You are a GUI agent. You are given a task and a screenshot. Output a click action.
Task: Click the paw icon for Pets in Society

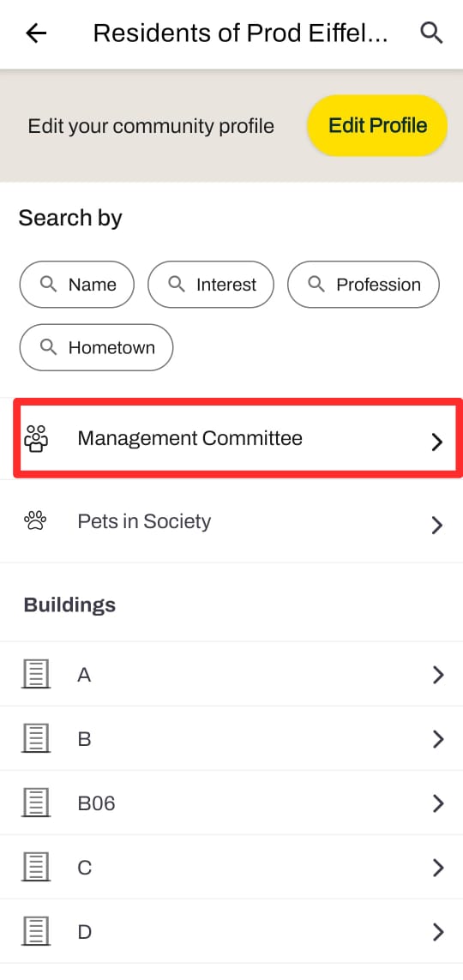pyautogui.click(x=36, y=520)
